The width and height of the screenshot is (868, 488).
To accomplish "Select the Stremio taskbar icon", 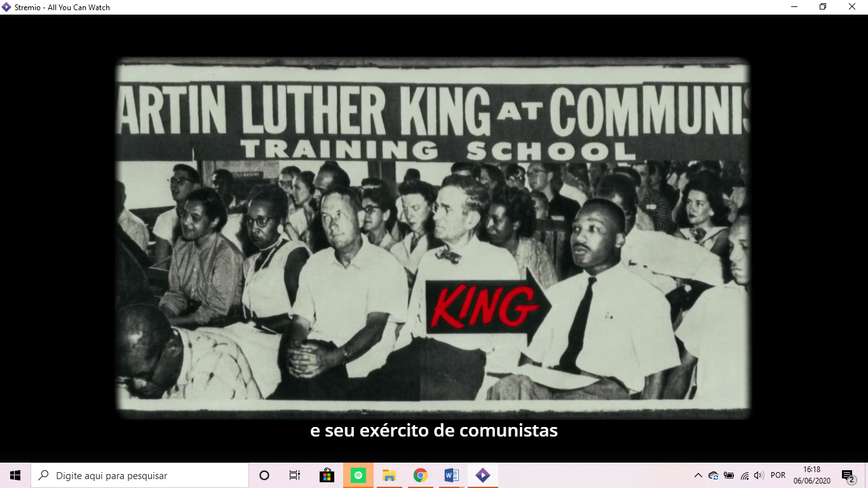I will pos(482,475).
